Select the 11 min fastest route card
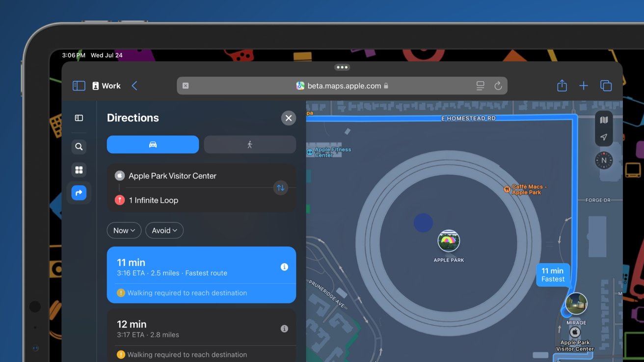This screenshot has width=644, height=362. point(201,275)
